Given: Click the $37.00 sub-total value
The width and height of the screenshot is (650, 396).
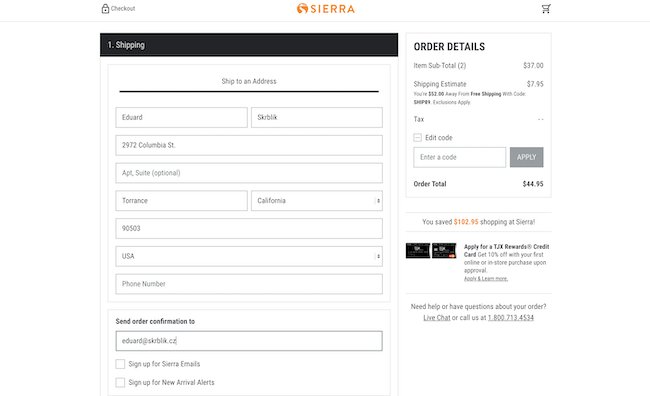Looking at the screenshot, I should (x=533, y=66).
